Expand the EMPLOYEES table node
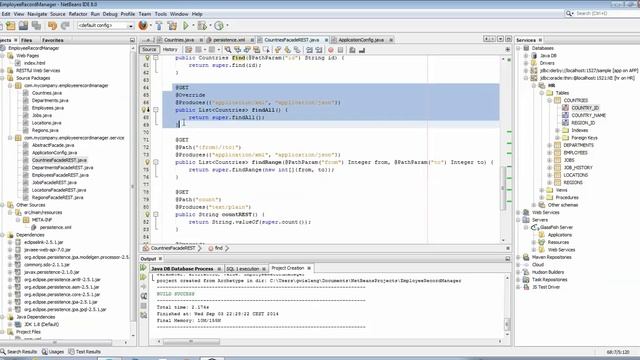This screenshot has width=640, height=360. coord(549,153)
